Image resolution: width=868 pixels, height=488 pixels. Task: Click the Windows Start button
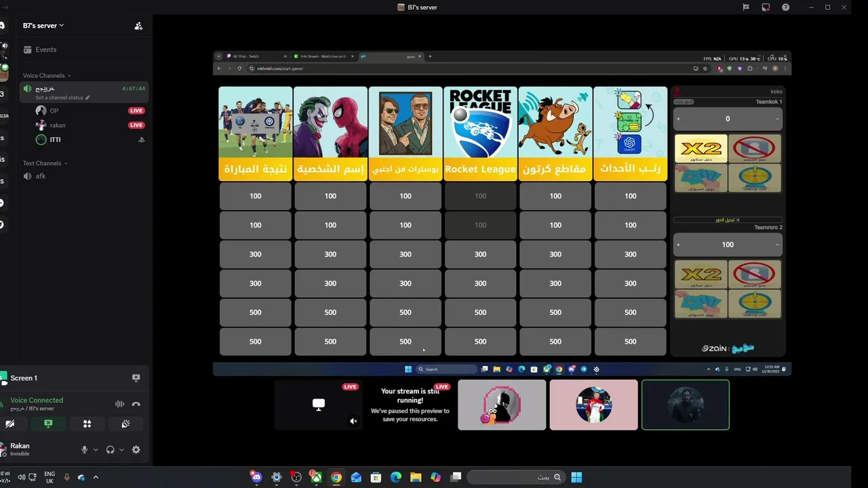coord(576,477)
